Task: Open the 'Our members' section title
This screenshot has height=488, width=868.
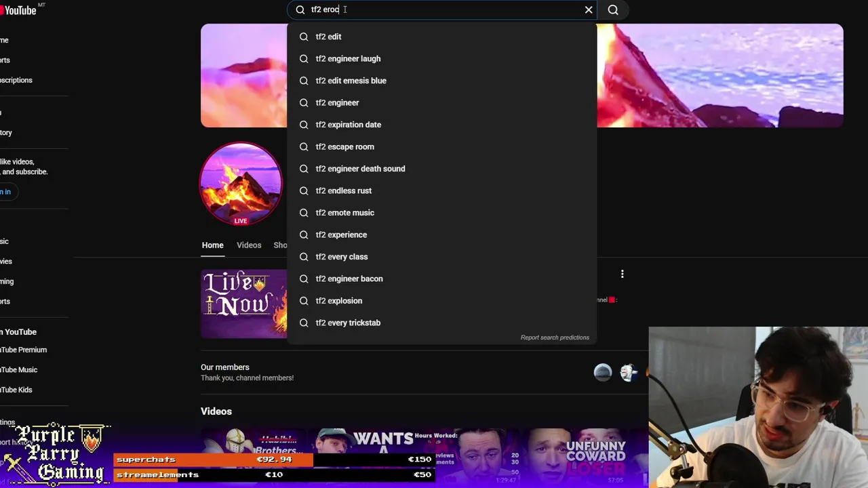Action: (224, 367)
